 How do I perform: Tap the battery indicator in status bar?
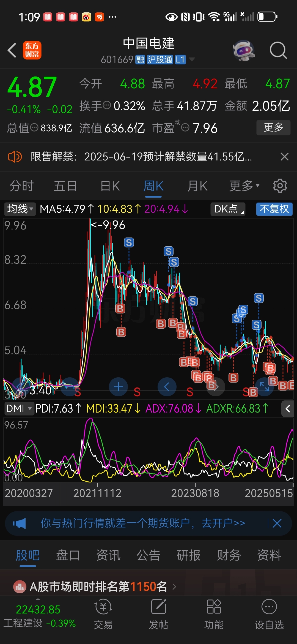(268, 17)
